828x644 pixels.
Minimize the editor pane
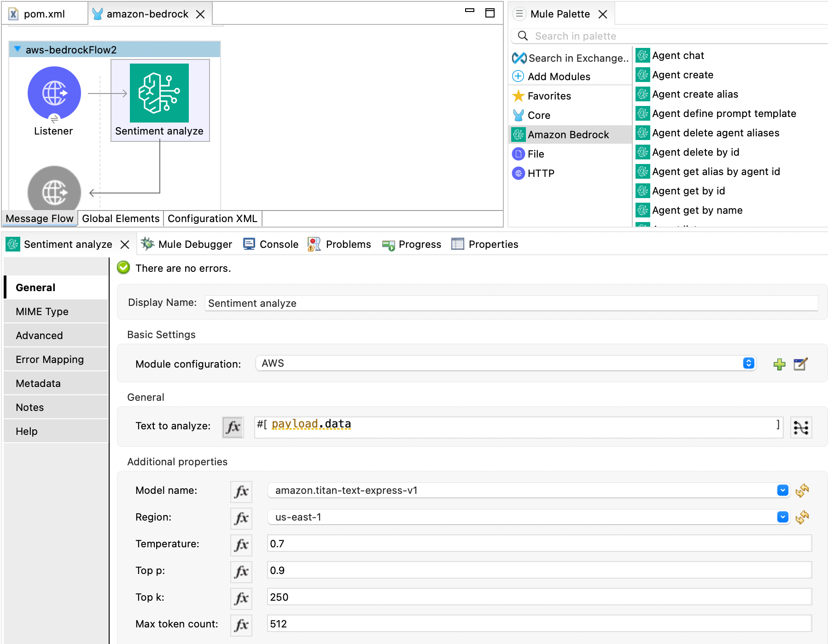469,10
